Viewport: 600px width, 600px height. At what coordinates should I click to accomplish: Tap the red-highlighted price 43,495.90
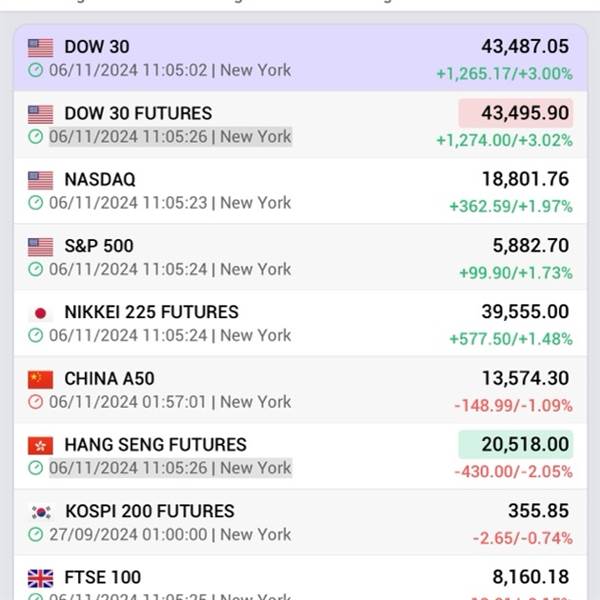516,113
